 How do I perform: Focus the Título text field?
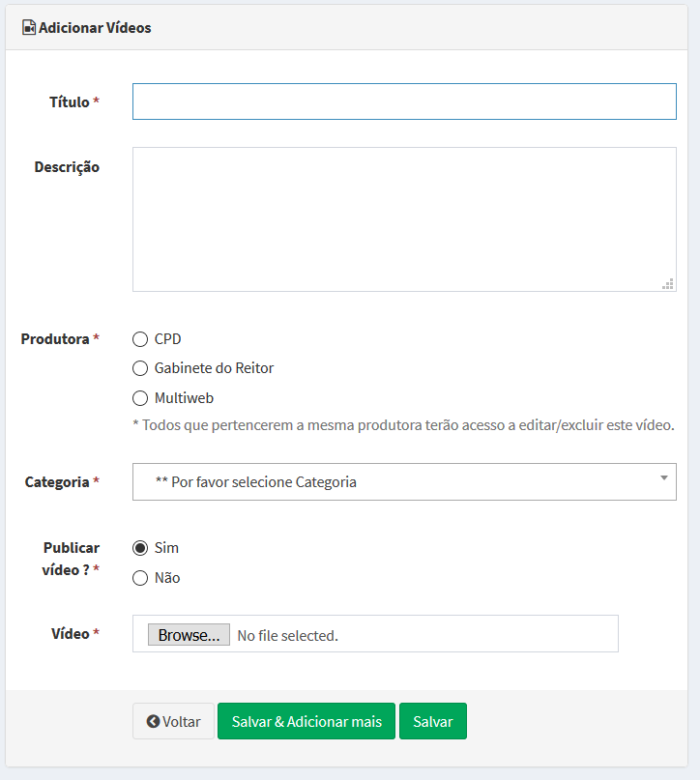(404, 101)
